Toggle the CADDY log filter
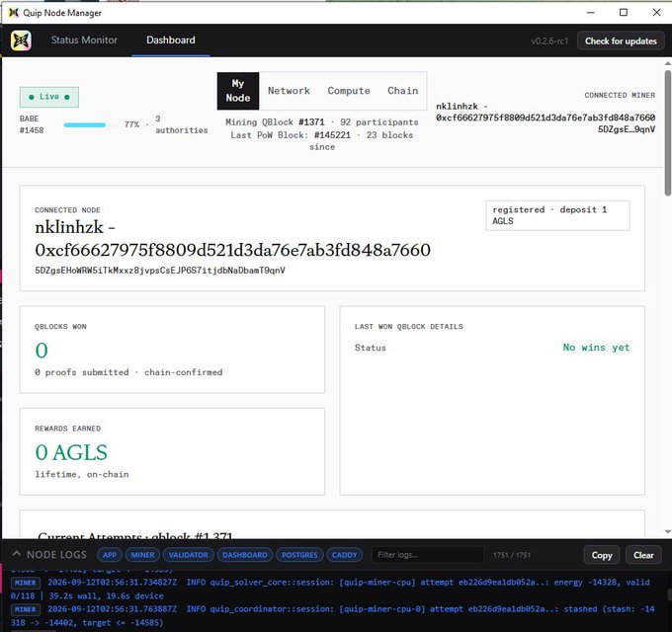This screenshot has height=632, width=672. (x=344, y=555)
